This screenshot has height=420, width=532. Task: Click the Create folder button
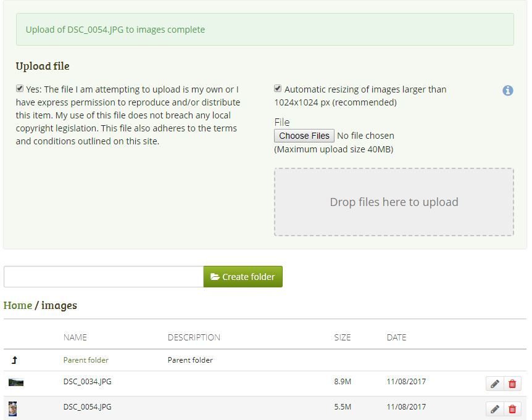243,277
